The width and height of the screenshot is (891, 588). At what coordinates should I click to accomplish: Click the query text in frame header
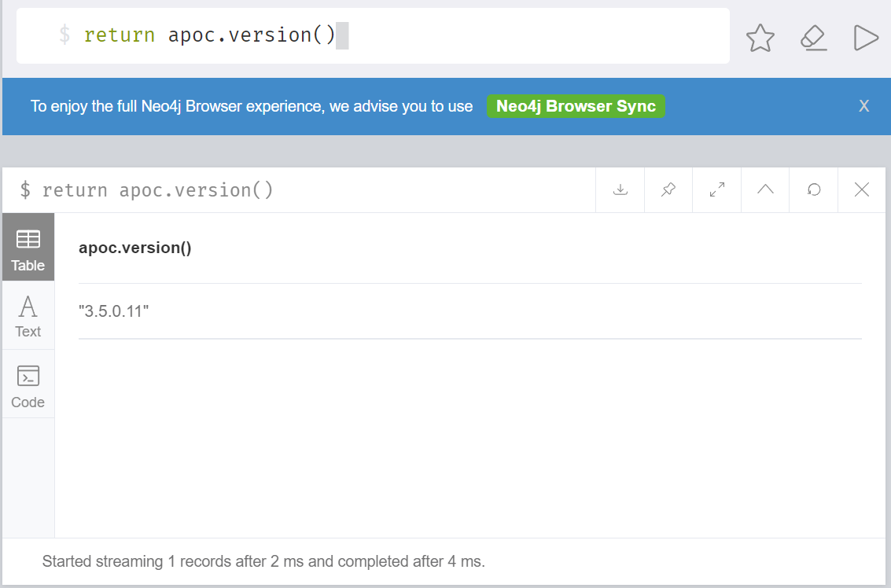(x=157, y=189)
